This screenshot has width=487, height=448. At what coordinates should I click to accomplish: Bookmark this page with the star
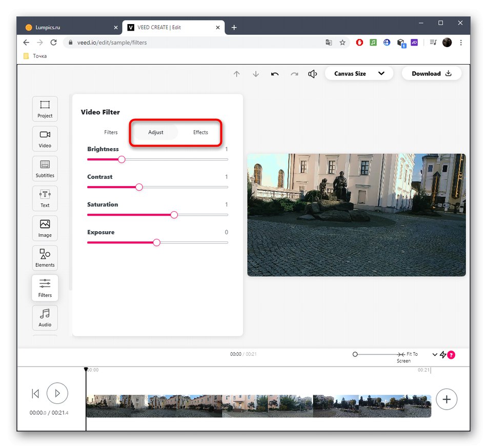point(342,43)
